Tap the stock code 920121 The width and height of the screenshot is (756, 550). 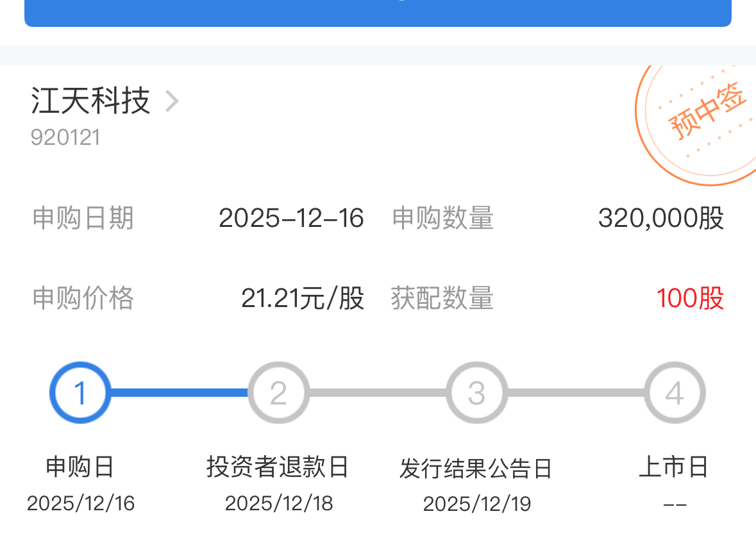65,137
